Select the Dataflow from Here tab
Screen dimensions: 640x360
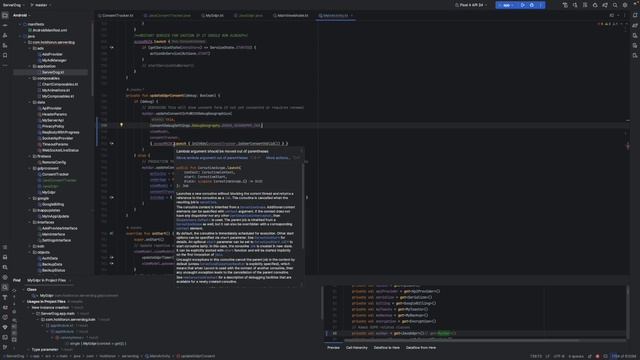point(421,347)
